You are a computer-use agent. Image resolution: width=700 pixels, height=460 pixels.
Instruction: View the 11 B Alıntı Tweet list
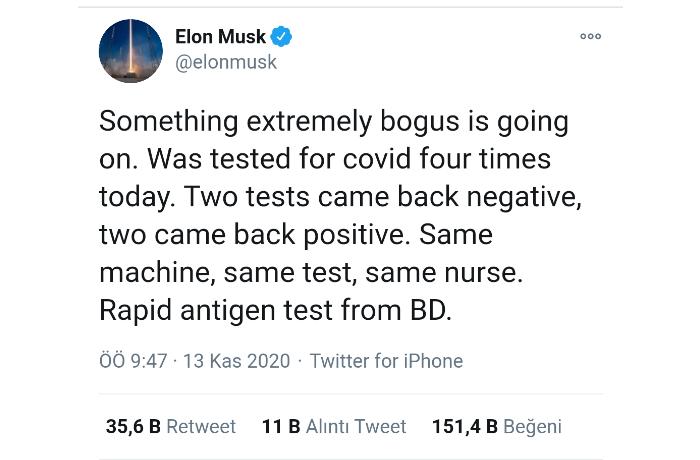[x=334, y=427]
